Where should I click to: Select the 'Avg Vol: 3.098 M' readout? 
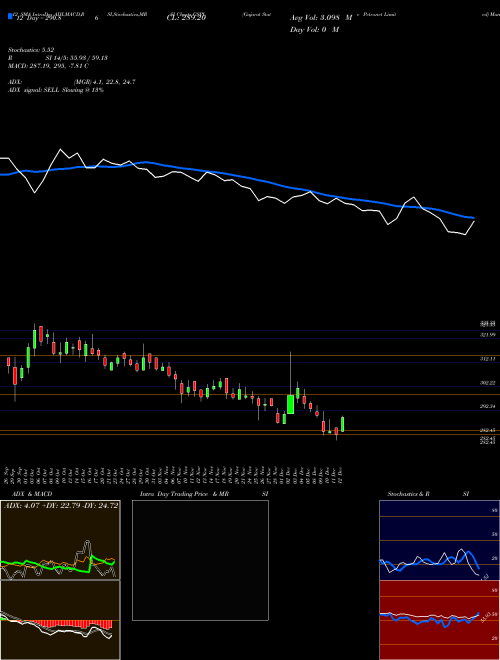321,18
